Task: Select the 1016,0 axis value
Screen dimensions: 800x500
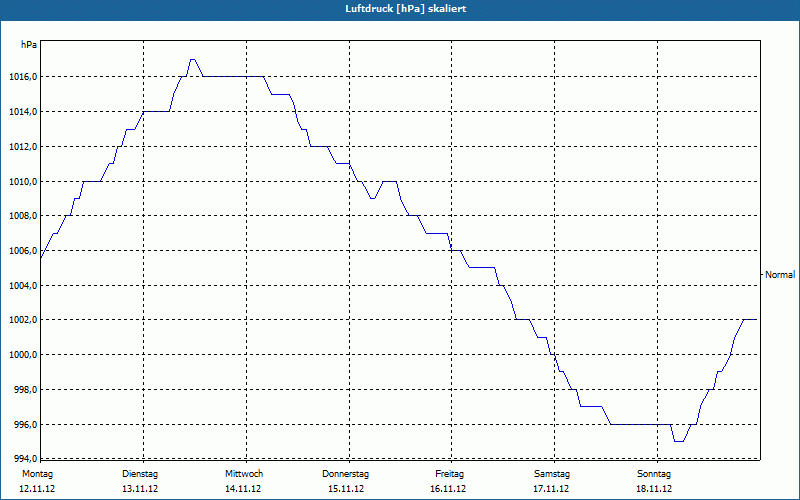Action: coord(23,77)
